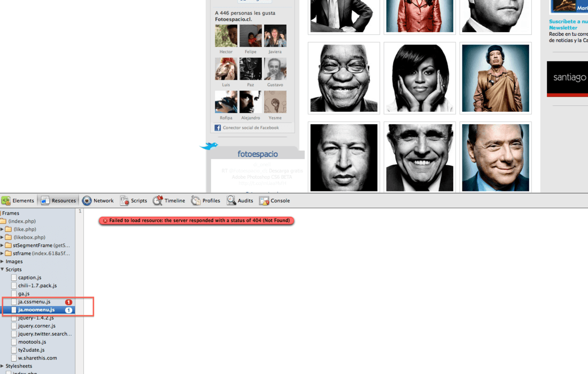This screenshot has height=374, width=588.
Task: Open the Elements panel icon
Action: [x=6, y=201]
